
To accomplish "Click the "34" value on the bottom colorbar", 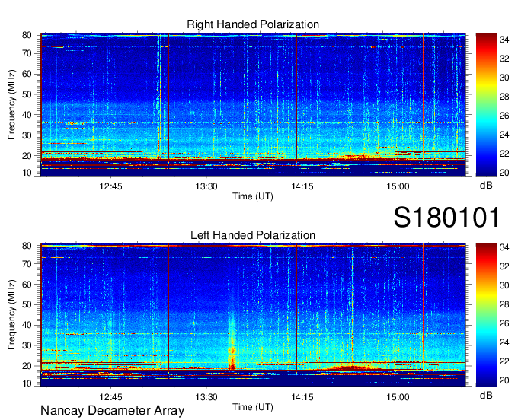I will (504, 247).
